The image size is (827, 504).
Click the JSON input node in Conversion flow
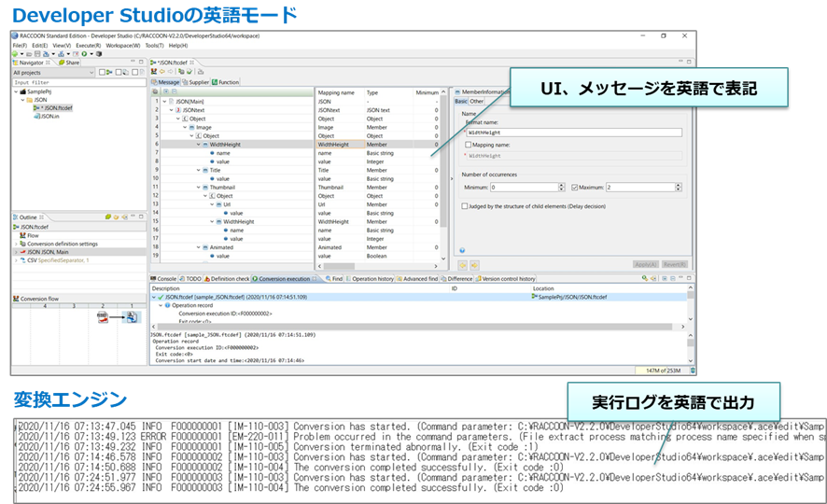pyautogui.click(x=103, y=316)
